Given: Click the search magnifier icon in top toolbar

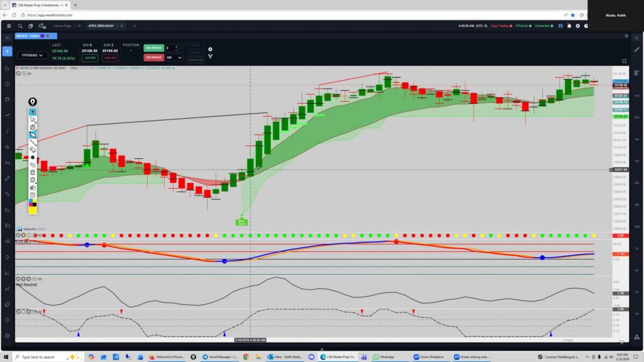Looking at the screenshot, I should (x=20, y=26).
